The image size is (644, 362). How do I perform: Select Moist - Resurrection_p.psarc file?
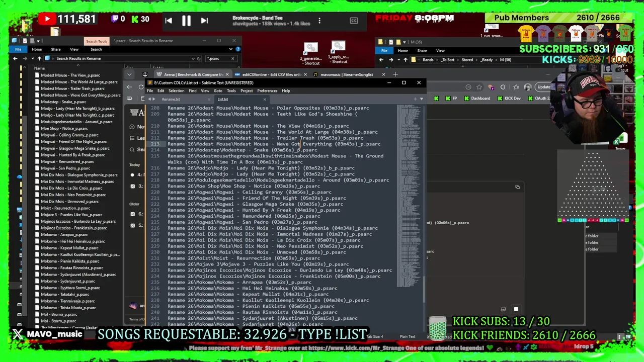(x=65, y=208)
